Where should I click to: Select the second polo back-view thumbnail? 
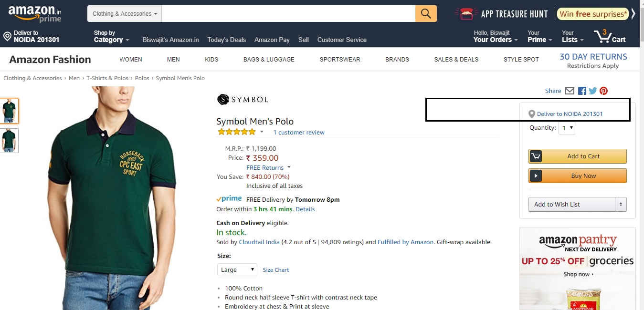coord(9,141)
